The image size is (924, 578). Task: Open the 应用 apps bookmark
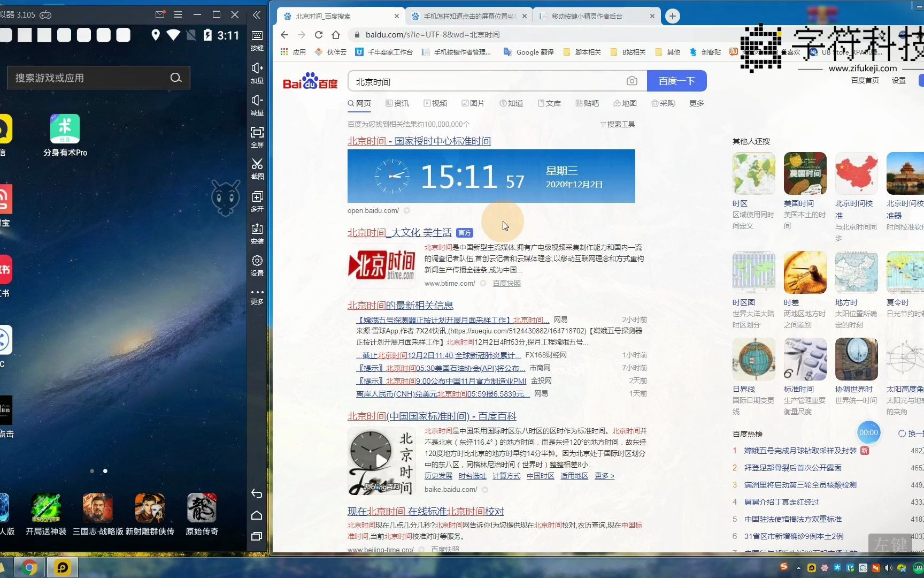pos(293,52)
